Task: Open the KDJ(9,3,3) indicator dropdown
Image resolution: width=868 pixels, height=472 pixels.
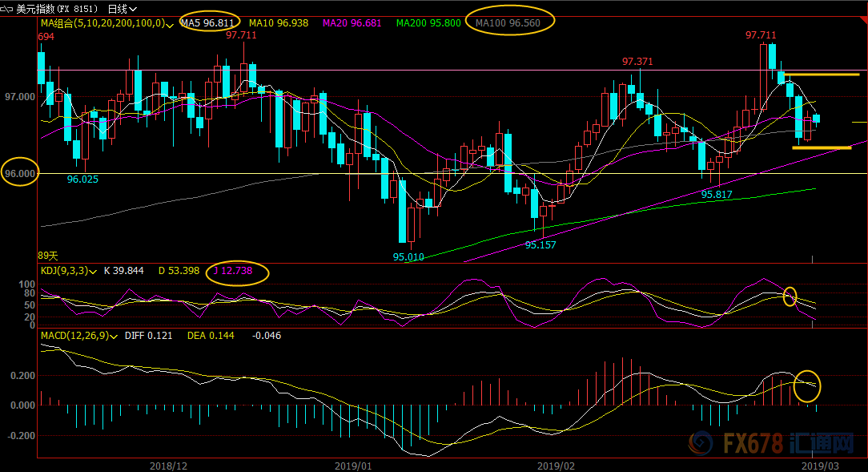Action: coord(94,272)
